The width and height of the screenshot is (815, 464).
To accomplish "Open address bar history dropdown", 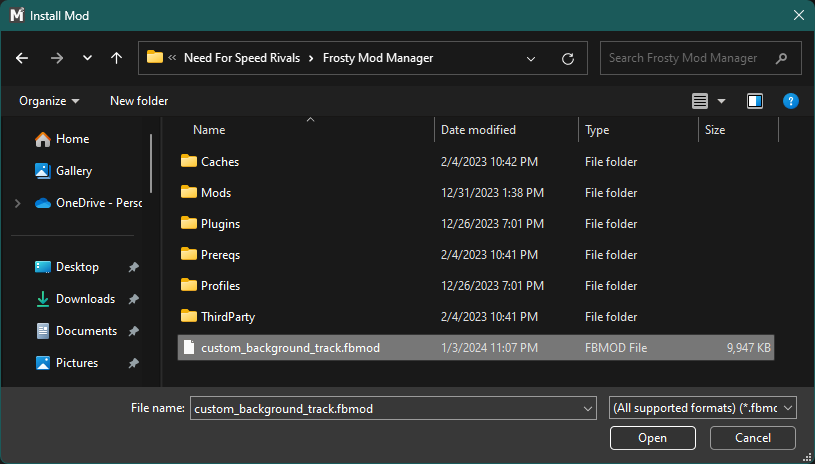I will tap(531, 59).
